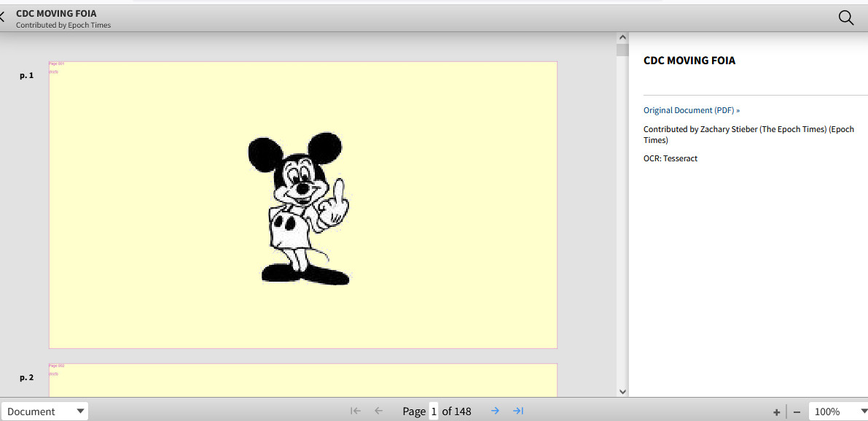Click the 'OCR: Tesseract' text
The image size is (868, 421).
click(670, 158)
